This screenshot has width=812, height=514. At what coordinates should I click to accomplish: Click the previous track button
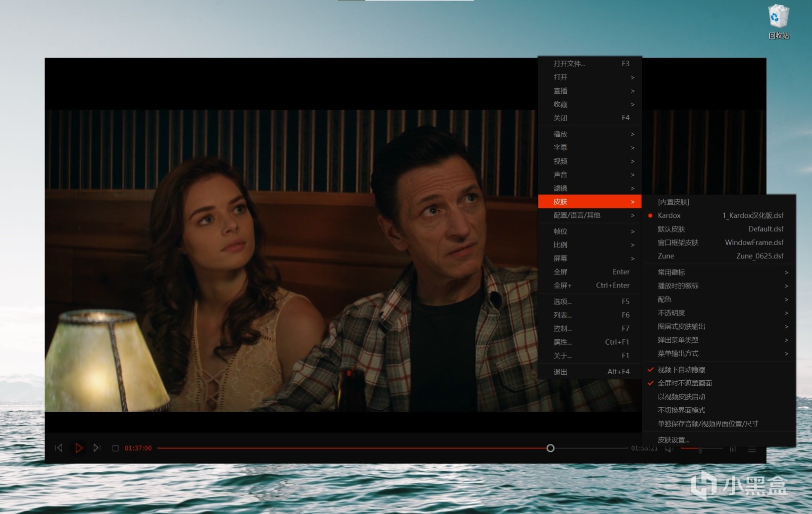point(59,448)
